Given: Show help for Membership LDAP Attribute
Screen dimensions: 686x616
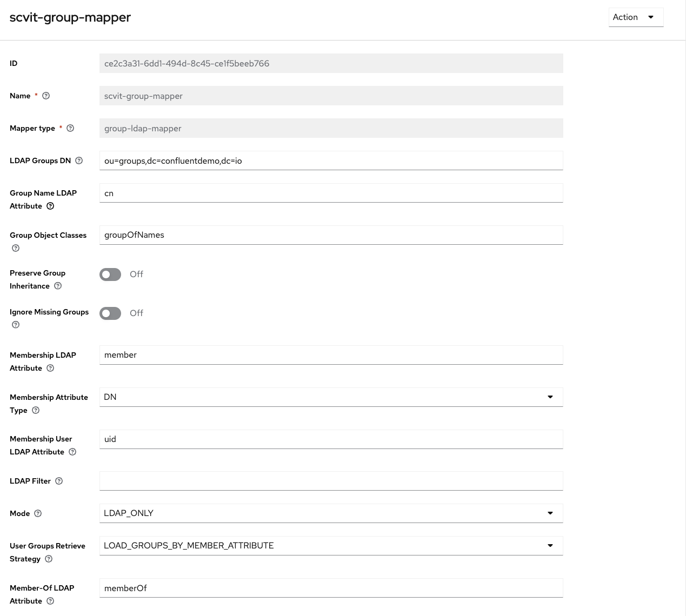Looking at the screenshot, I should pos(50,368).
